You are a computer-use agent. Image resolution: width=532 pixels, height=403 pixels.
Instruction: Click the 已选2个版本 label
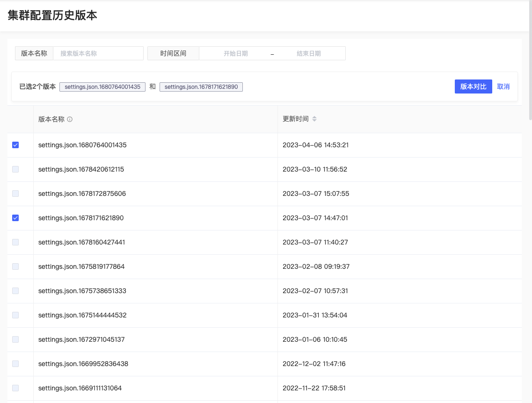coord(37,87)
